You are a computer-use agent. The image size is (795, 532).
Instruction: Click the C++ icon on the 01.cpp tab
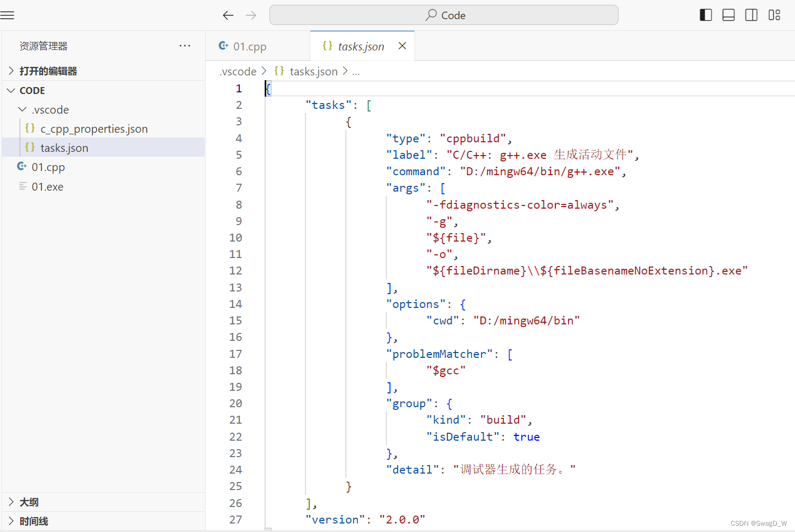(x=223, y=46)
